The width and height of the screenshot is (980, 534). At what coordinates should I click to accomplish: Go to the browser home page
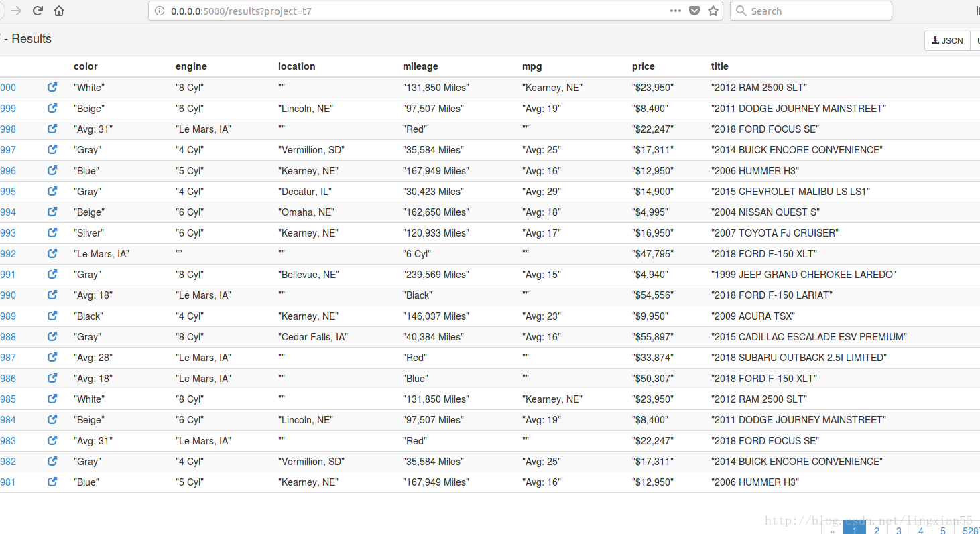point(59,11)
